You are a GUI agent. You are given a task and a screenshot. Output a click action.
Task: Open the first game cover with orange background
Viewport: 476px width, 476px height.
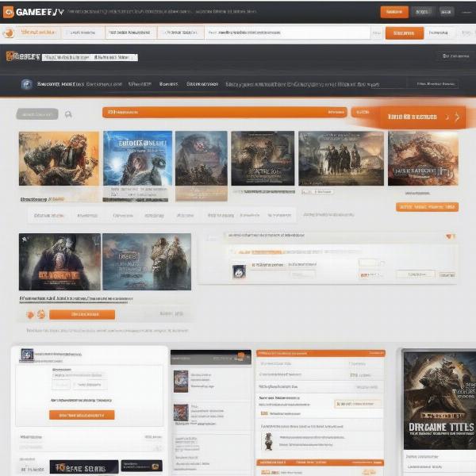click(59, 159)
